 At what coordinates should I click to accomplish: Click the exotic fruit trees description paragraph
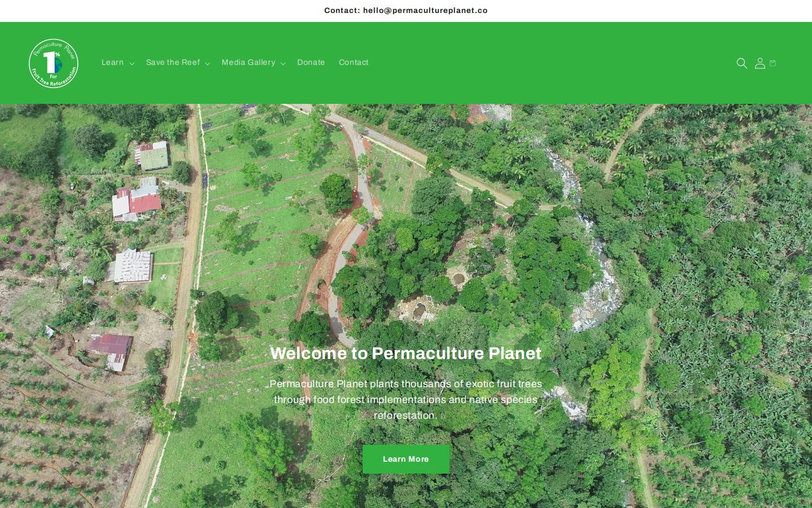[406, 400]
